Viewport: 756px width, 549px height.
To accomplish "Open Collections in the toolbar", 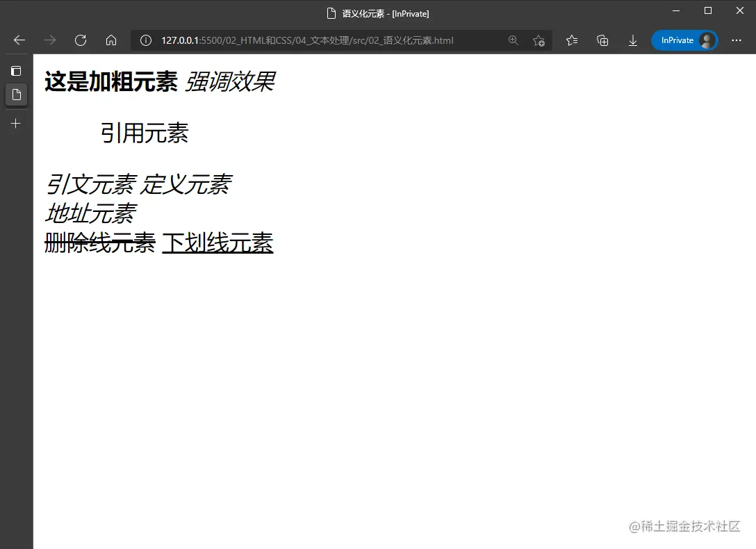I will pos(602,40).
